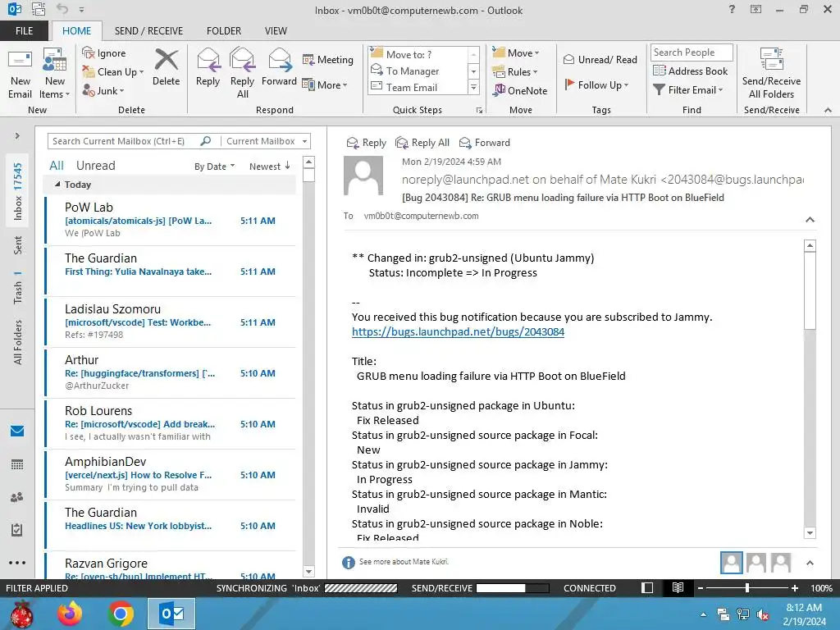Image resolution: width=840 pixels, height=630 pixels.
Task: Open the Tasks view
Action: click(x=17, y=530)
